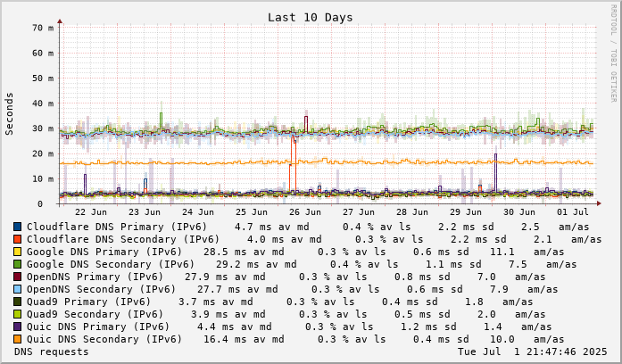This screenshot has height=364, width=622.
Task: Click the Google DNS Secondary green swatch
Action: click(17, 264)
